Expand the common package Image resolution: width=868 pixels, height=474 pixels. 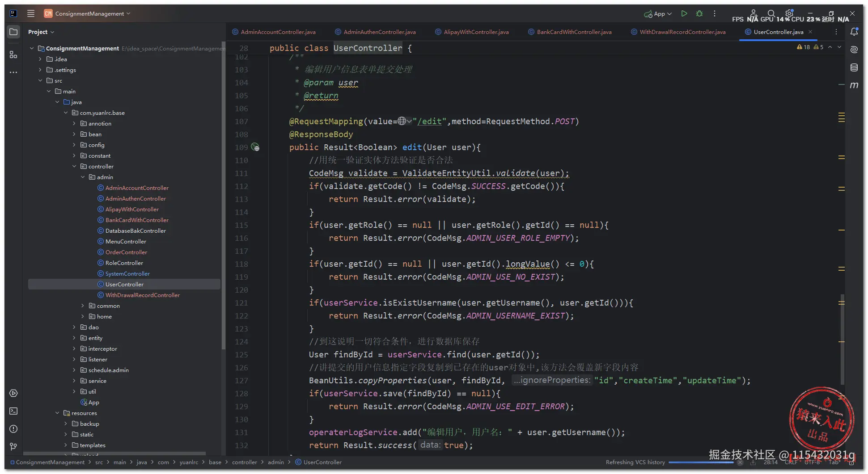click(83, 306)
